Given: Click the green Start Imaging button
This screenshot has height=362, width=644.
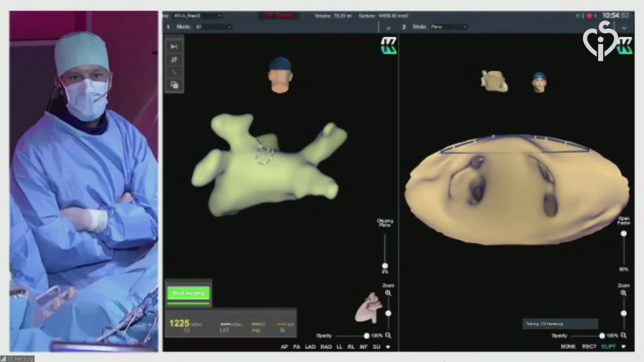Looking at the screenshot, I should point(188,293).
